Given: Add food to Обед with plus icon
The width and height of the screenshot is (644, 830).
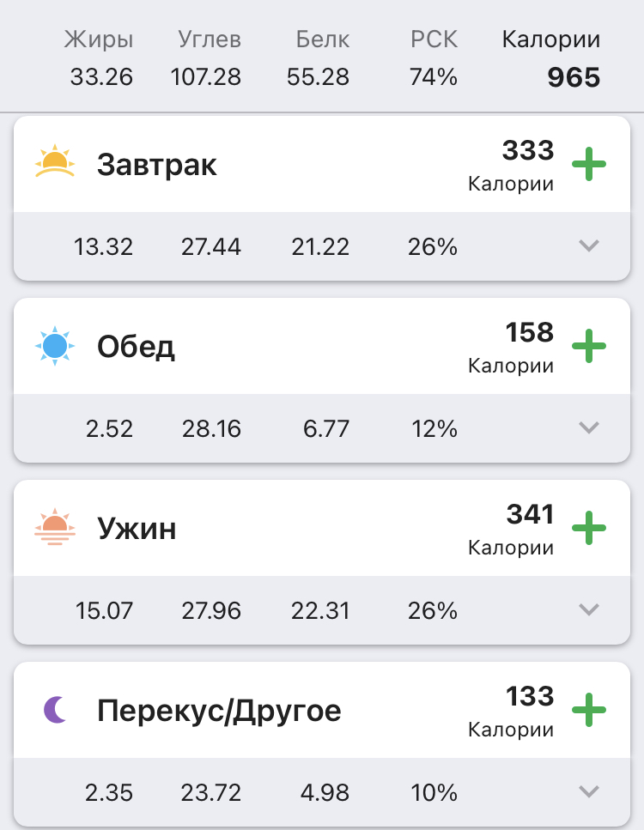Looking at the screenshot, I should tap(589, 347).
